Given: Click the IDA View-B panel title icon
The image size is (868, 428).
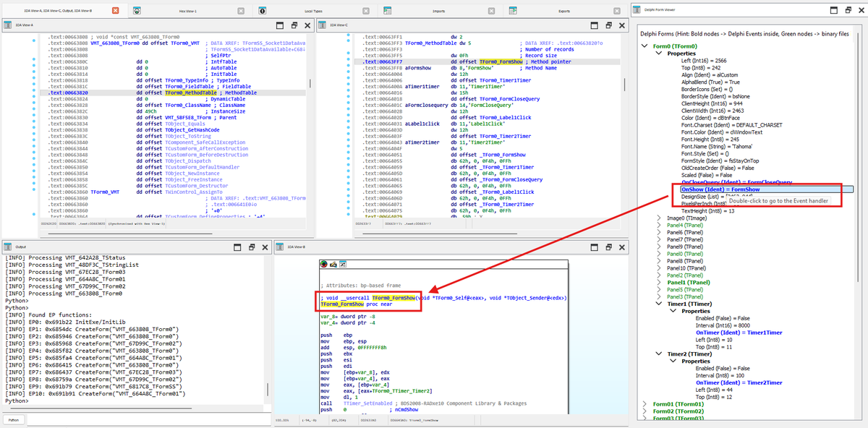Looking at the screenshot, I should pyautogui.click(x=281, y=247).
